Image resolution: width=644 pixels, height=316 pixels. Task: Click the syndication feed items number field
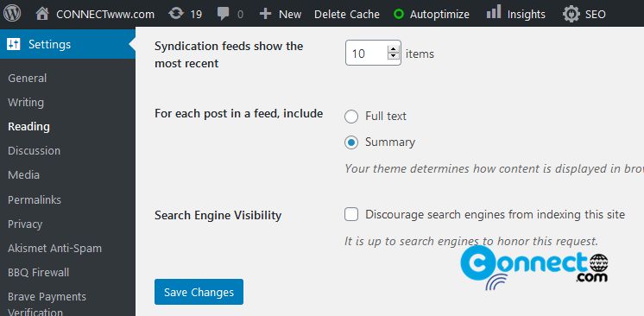[373, 53]
